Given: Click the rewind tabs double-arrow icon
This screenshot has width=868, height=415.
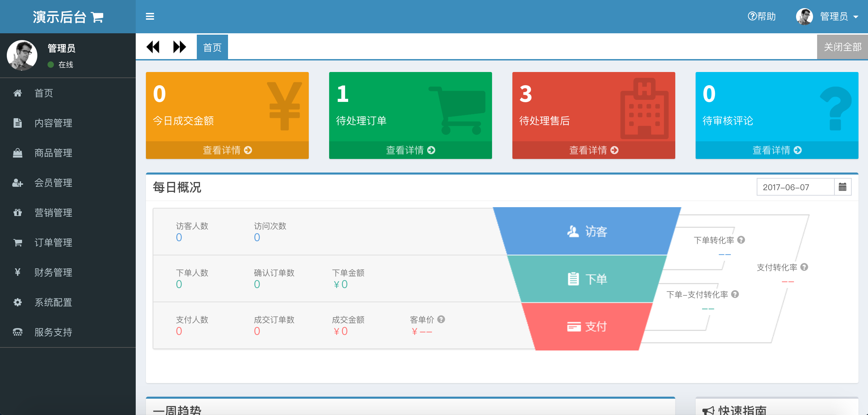Looking at the screenshot, I should (x=153, y=47).
